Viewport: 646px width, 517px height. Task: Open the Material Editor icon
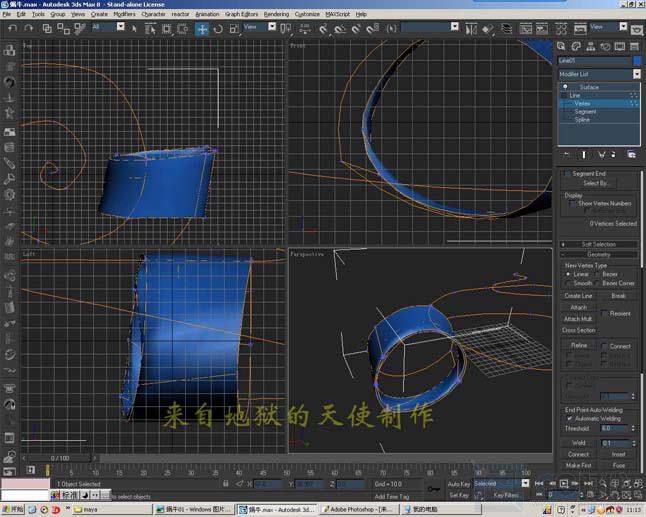click(x=561, y=29)
